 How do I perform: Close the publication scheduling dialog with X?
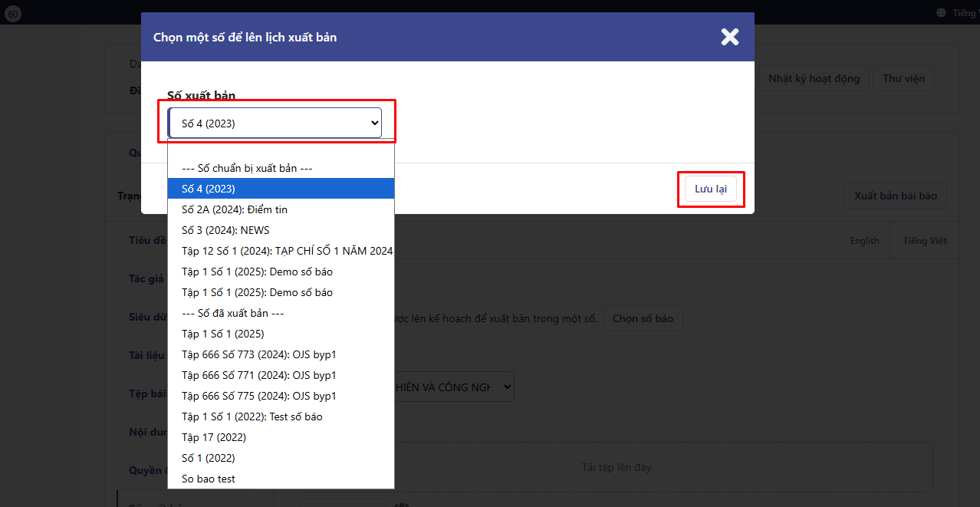[729, 37]
